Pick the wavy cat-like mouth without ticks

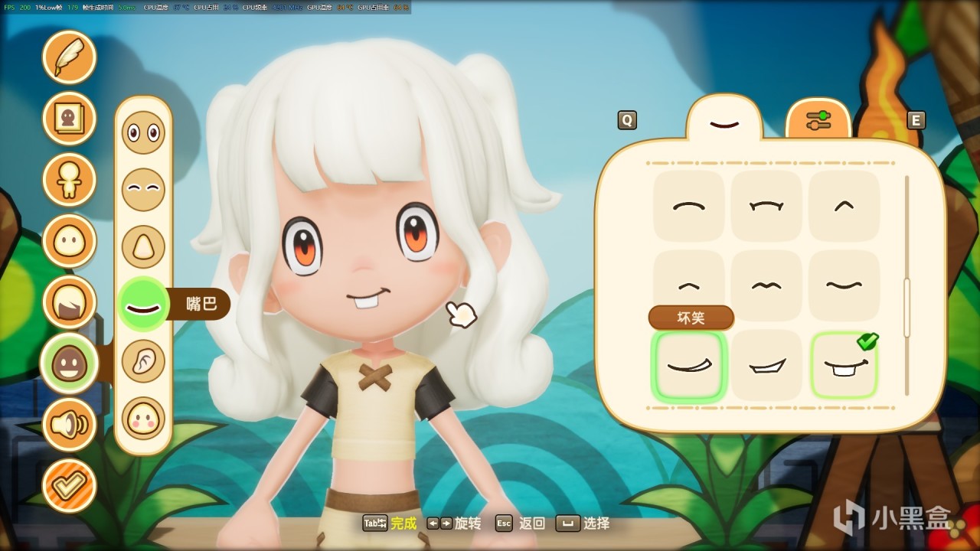point(766,285)
